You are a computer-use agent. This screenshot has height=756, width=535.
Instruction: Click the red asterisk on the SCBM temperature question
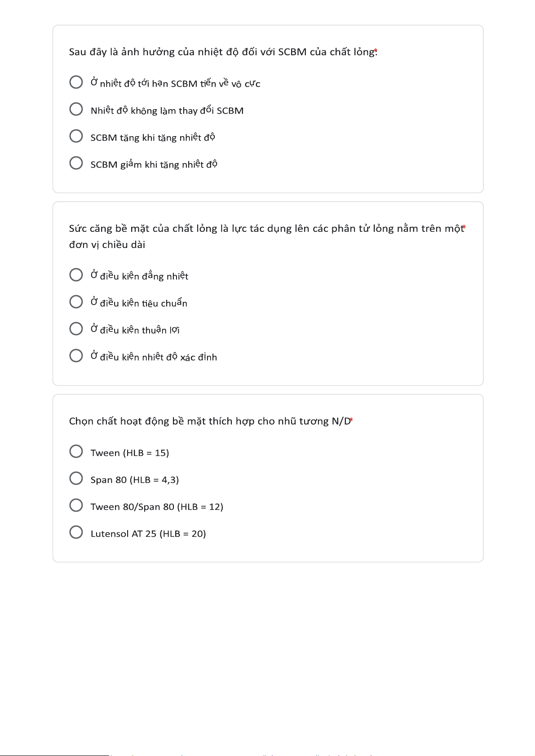(376, 51)
